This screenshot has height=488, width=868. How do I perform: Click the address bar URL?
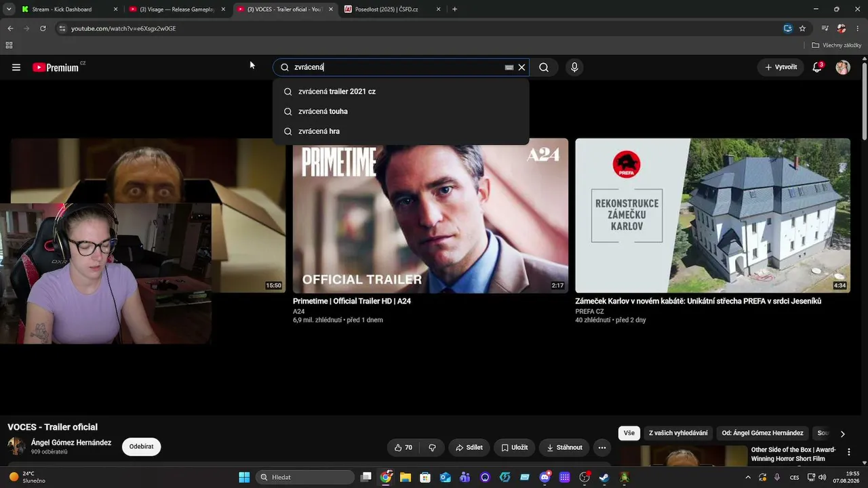[123, 28]
